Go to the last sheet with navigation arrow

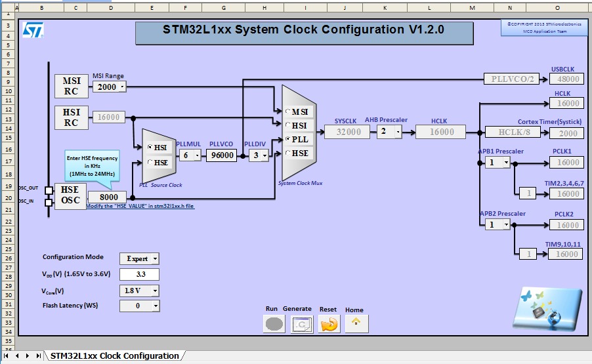tap(38, 356)
